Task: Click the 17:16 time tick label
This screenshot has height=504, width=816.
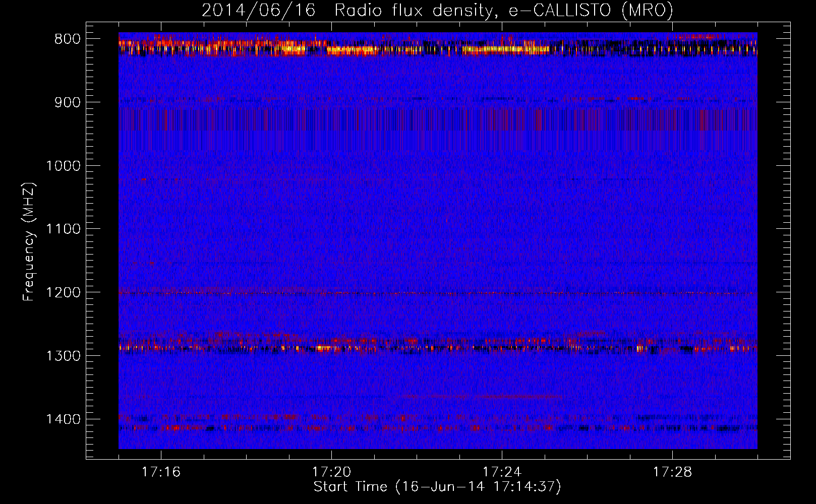Action: (161, 472)
